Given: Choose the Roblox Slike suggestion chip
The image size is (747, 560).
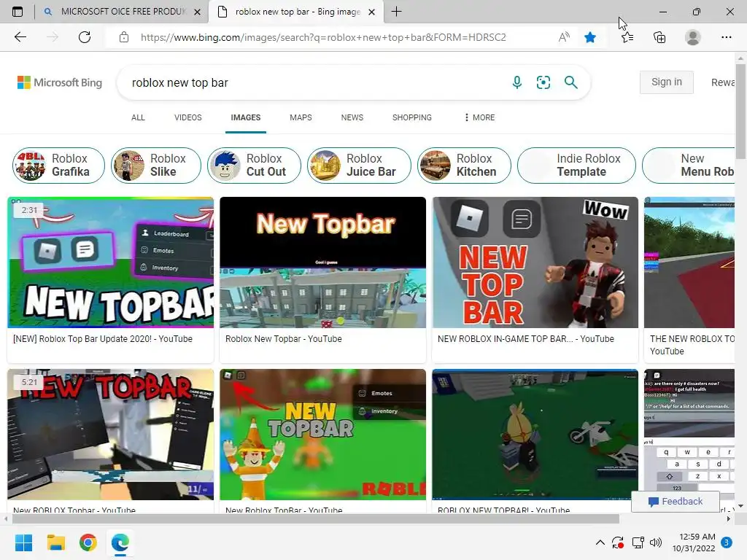Looking at the screenshot, I should point(156,166).
